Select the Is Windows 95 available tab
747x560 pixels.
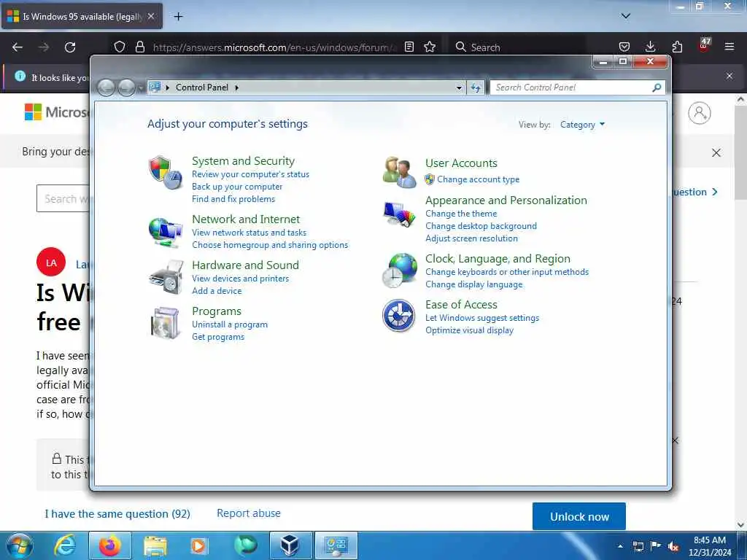pyautogui.click(x=82, y=16)
